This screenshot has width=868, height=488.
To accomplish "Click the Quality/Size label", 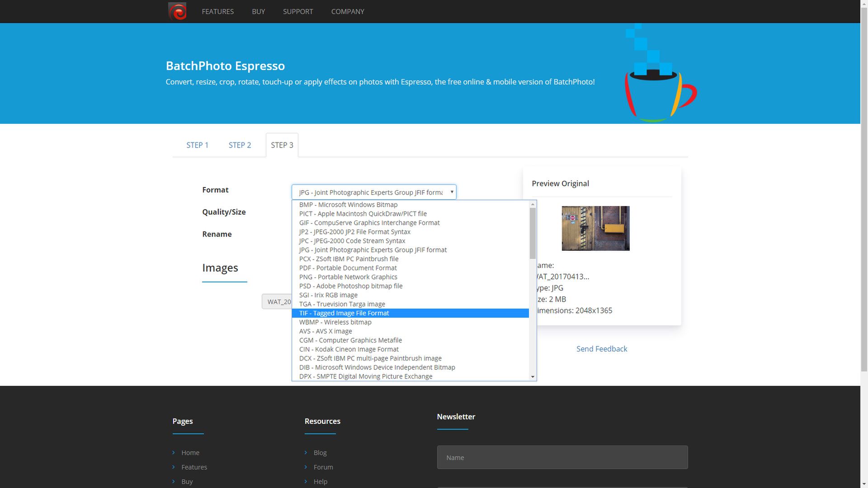I will 224,212.
